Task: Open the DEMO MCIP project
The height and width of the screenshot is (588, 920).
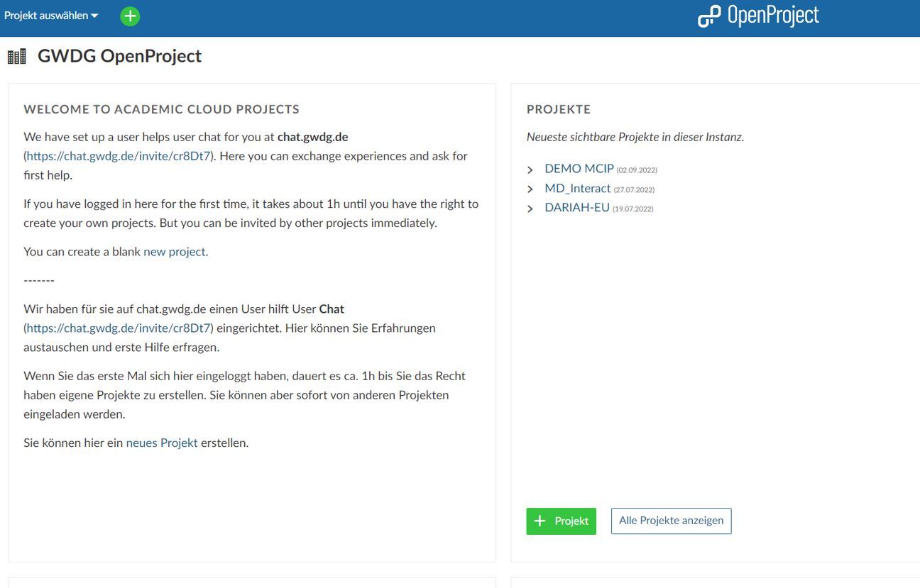Action: pyautogui.click(x=579, y=169)
